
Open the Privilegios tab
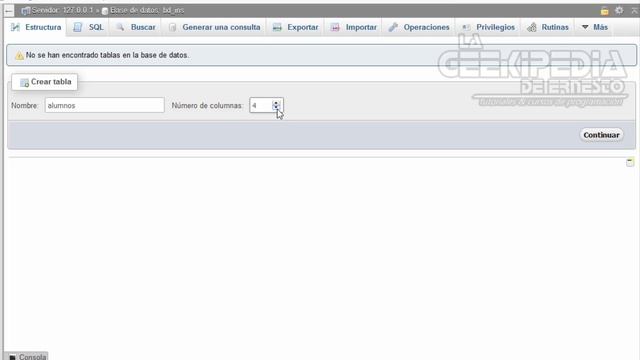coord(488,27)
